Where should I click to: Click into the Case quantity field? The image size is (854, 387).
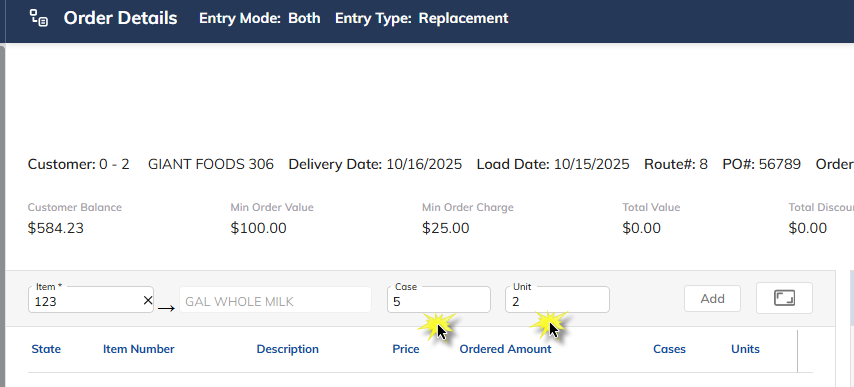click(438, 300)
